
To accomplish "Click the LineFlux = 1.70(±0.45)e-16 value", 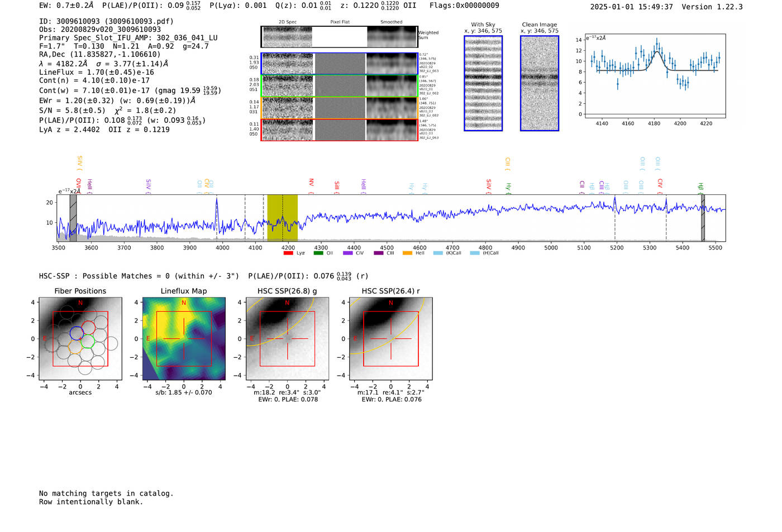I will [97, 73].
